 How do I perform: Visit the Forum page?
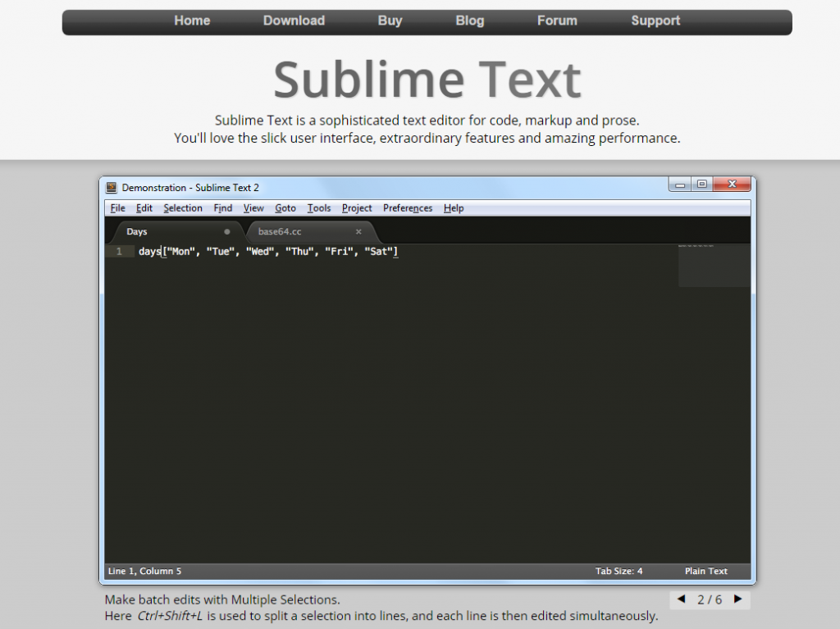click(557, 21)
